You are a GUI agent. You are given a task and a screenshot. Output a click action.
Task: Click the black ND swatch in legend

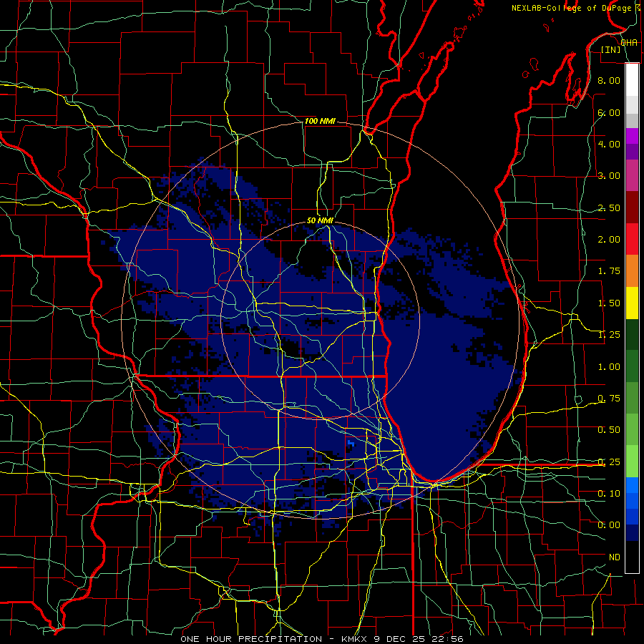pyautogui.click(x=632, y=557)
